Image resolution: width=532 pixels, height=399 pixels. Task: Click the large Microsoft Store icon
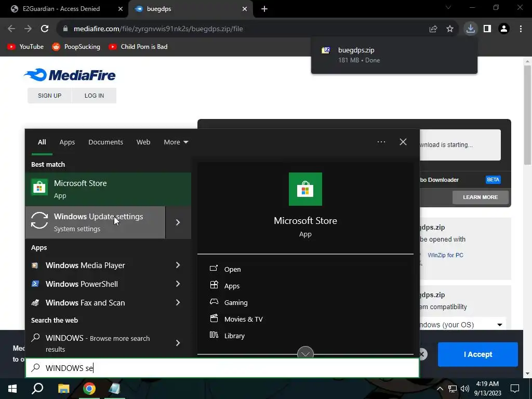pyautogui.click(x=305, y=189)
